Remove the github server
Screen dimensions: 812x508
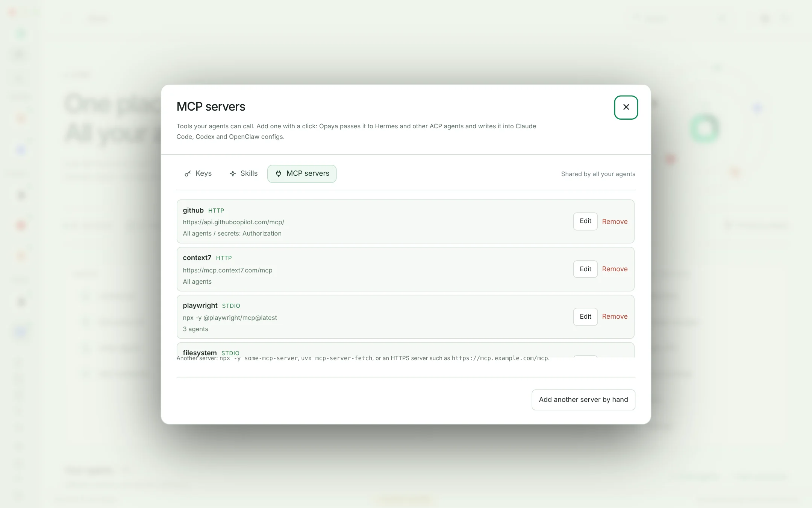click(615, 222)
